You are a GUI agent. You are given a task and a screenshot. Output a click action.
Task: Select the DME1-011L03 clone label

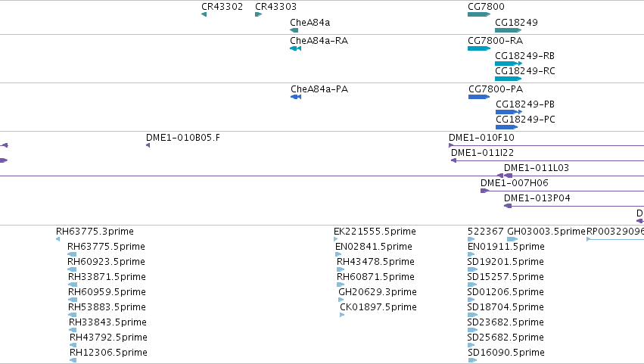point(536,167)
